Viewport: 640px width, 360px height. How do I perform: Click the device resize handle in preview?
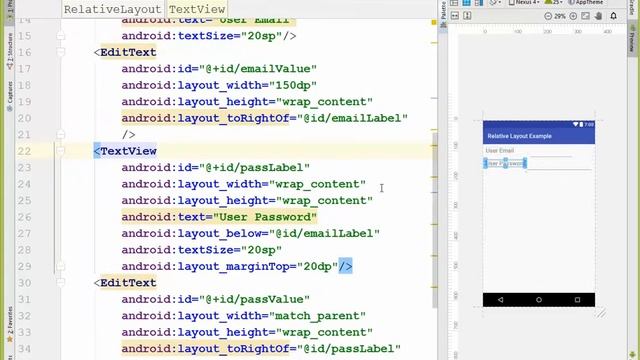click(601, 313)
